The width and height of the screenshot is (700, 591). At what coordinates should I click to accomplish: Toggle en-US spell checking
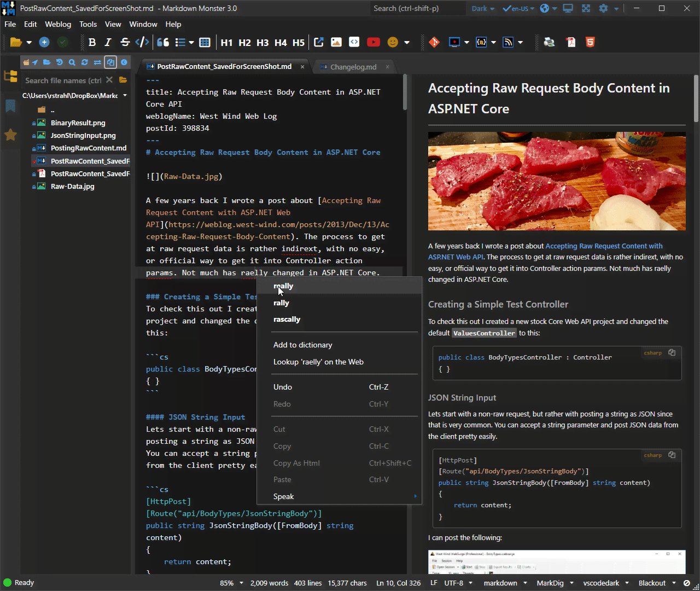tap(516, 8)
